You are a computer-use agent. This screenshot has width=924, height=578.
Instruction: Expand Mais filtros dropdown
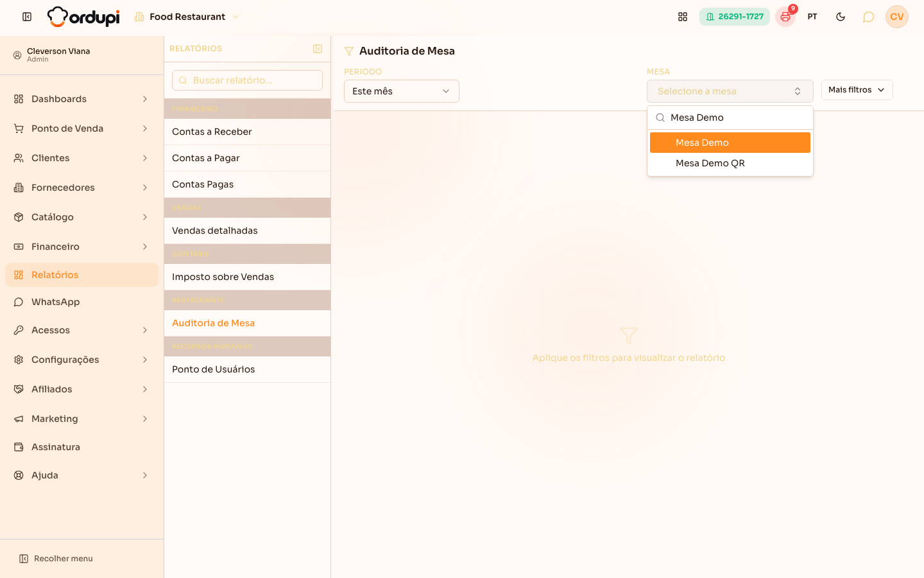coord(857,90)
